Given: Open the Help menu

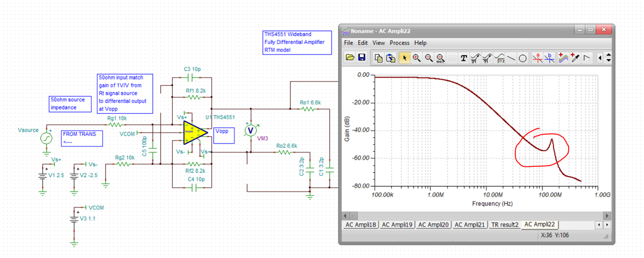Looking at the screenshot, I should coord(420,43).
